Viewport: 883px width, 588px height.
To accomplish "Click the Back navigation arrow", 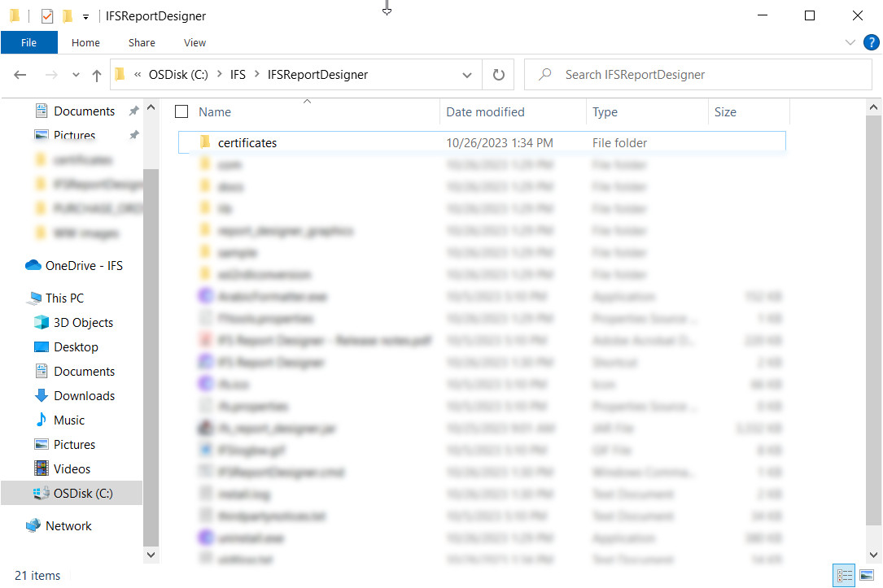I will pyautogui.click(x=20, y=75).
